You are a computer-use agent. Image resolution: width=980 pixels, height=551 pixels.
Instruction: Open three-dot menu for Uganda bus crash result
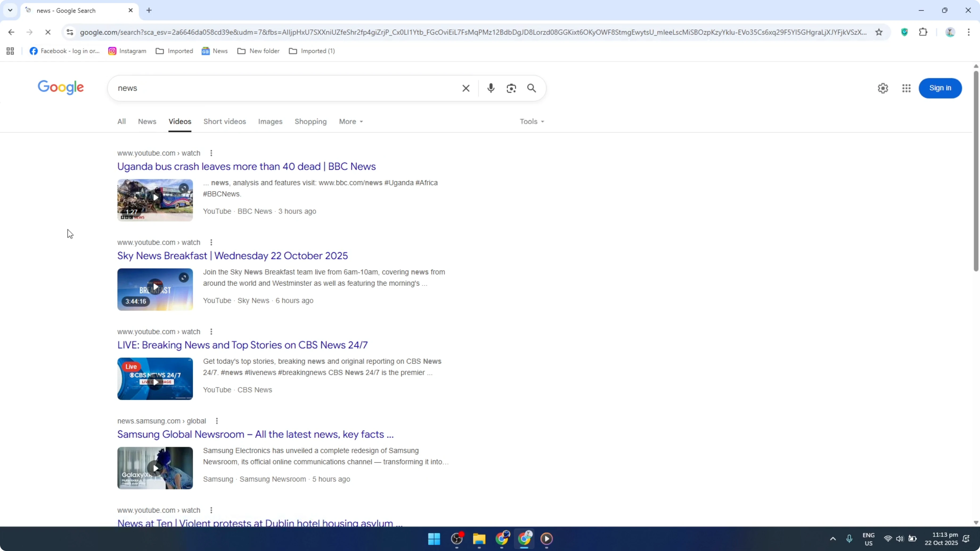pyautogui.click(x=211, y=153)
